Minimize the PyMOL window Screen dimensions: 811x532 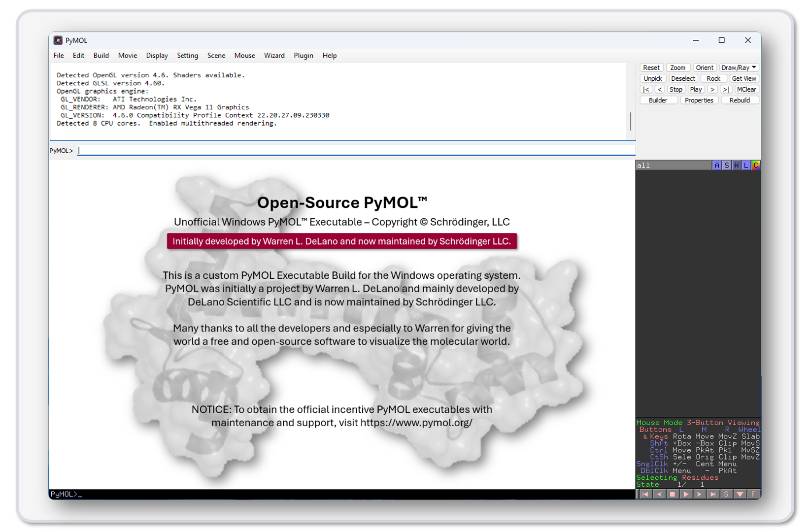pos(696,40)
